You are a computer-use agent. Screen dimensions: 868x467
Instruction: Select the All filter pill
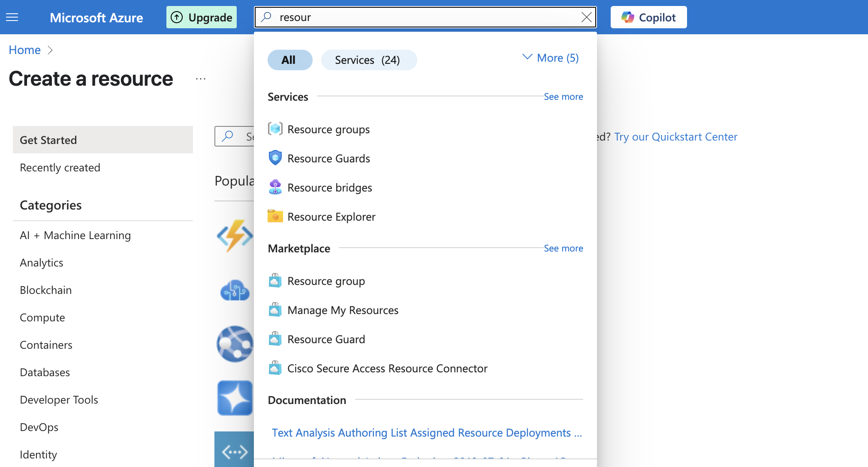(x=290, y=60)
